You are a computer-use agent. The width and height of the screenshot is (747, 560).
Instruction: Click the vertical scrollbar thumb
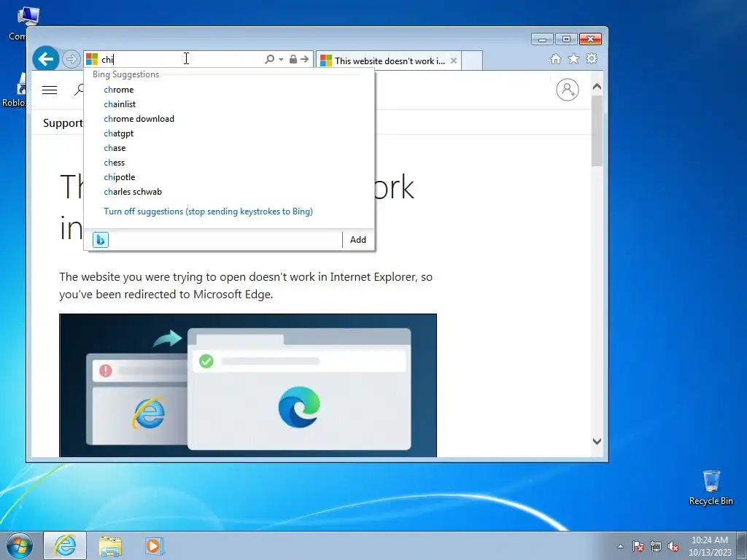[x=597, y=131]
